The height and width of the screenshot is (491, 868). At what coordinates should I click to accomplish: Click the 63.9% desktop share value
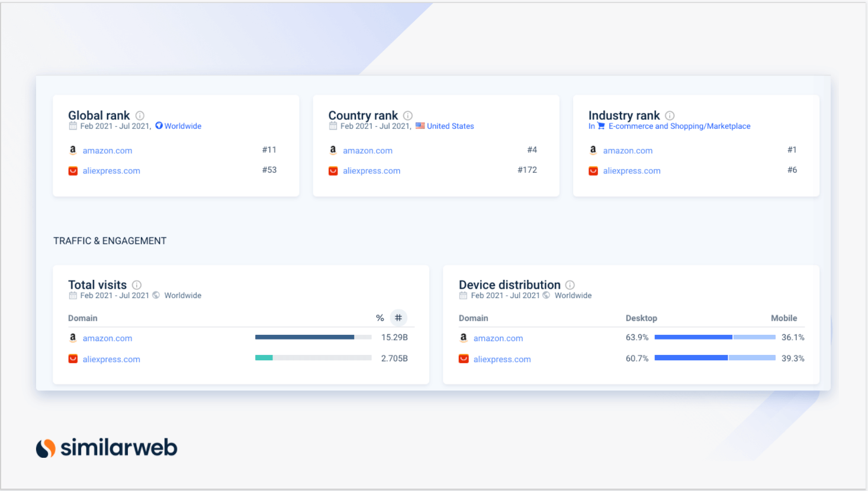(x=637, y=337)
